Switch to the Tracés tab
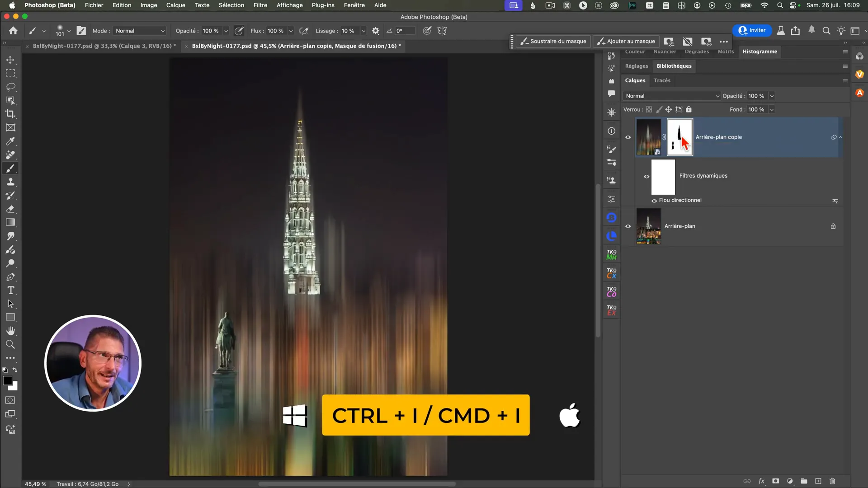The width and height of the screenshot is (868, 488). pyautogui.click(x=662, y=80)
